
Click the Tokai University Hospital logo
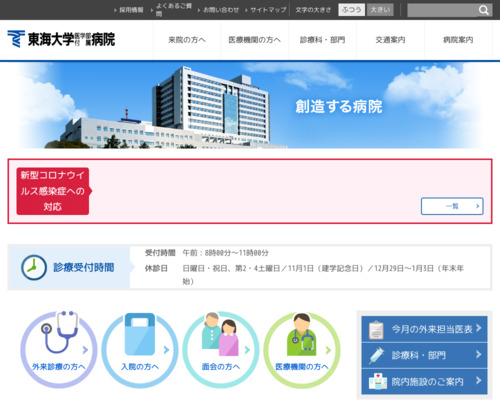[x=61, y=39]
